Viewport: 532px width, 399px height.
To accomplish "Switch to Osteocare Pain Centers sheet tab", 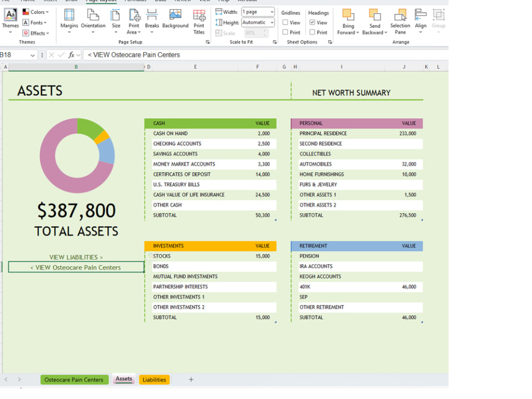I will coord(74,380).
